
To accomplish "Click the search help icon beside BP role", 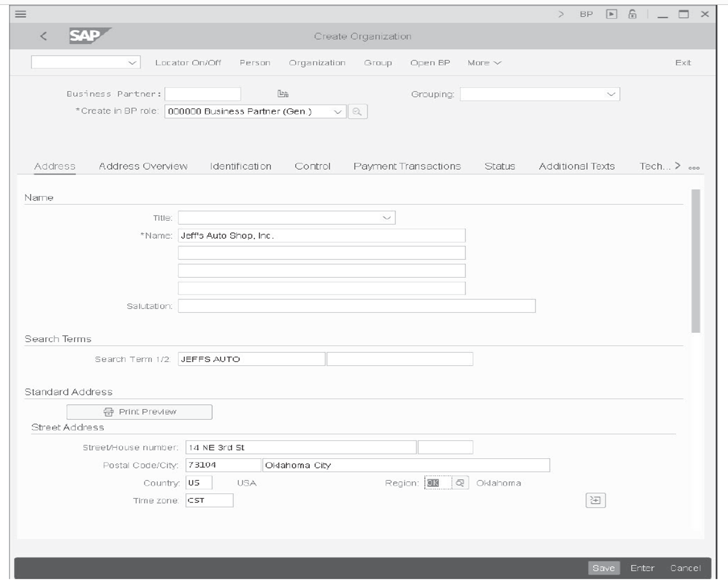I will click(x=357, y=112).
